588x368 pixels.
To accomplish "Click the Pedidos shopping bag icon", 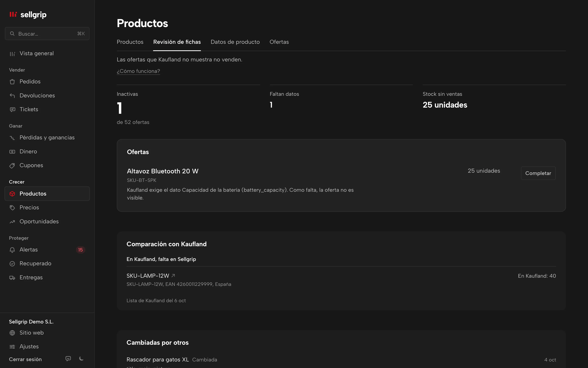I will [x=12, y=82].
